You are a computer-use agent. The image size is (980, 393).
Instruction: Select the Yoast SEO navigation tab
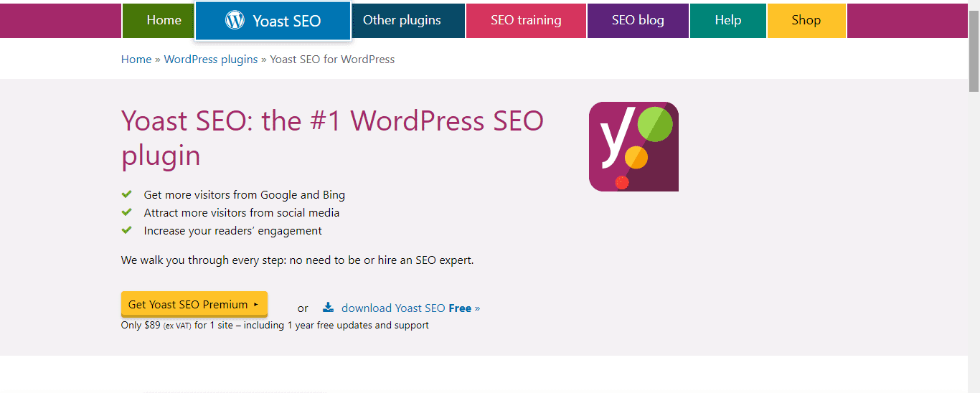point(273,21)
